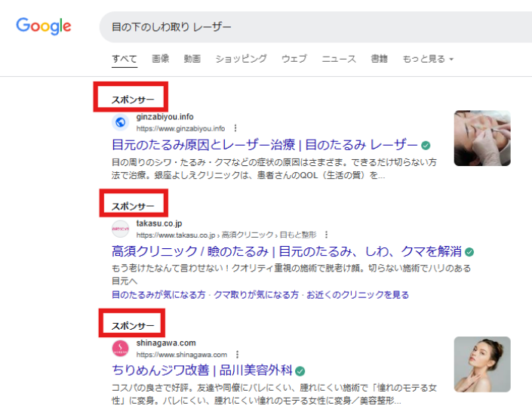Switch to the 画像 tab
Screen dimensions: 532x415
pos(161,59)
